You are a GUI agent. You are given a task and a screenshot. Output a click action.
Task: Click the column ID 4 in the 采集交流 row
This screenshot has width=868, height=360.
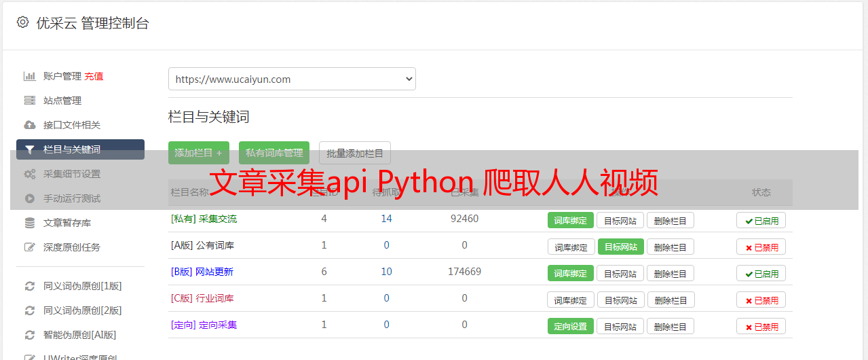pyautogui.click(x=324, y=219)
